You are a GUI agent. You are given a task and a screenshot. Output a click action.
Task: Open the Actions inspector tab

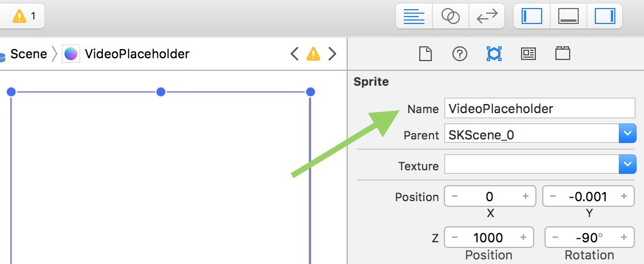tap(563, 54)
